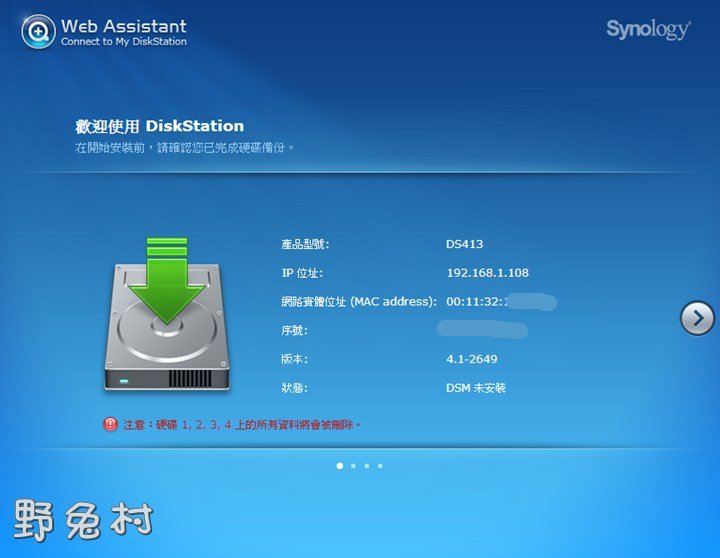Click the 產品型號 label
The height and width of the screenshot is (558, 720).
coord(305,244)
